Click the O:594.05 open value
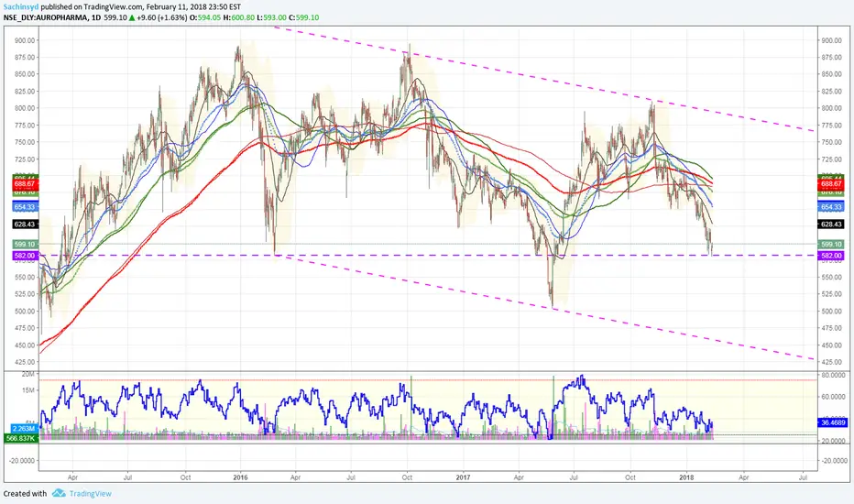This screenshot has height=504, width=854. (x=205, y=17)
